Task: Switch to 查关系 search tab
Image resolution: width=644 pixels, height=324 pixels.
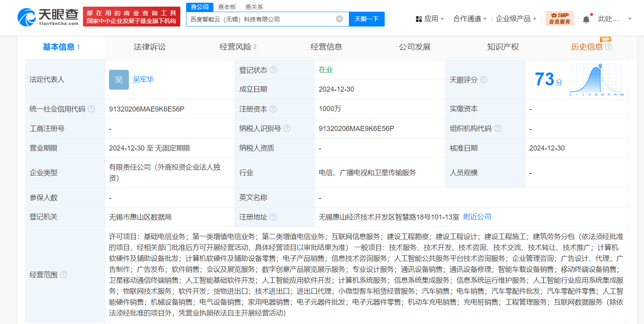Action: 254,7
